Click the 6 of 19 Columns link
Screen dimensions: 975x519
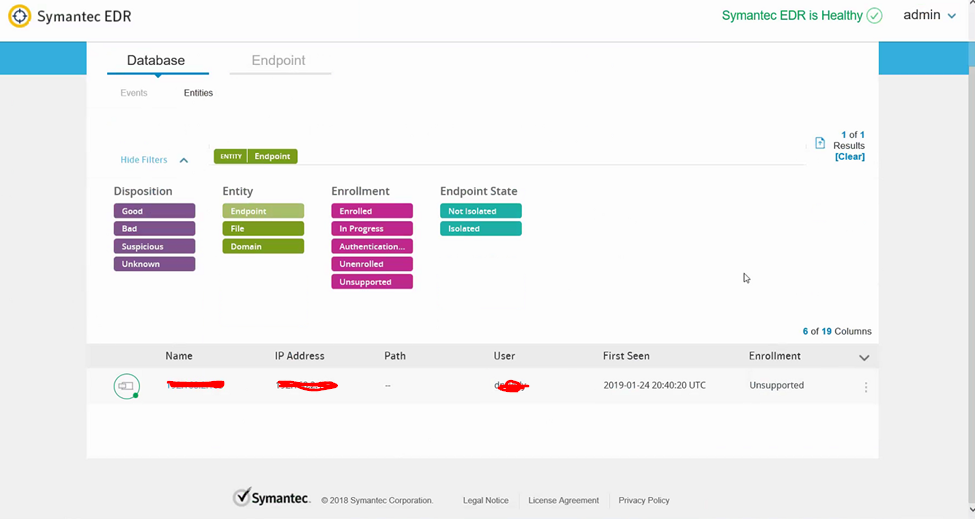[x=837, y=331]
